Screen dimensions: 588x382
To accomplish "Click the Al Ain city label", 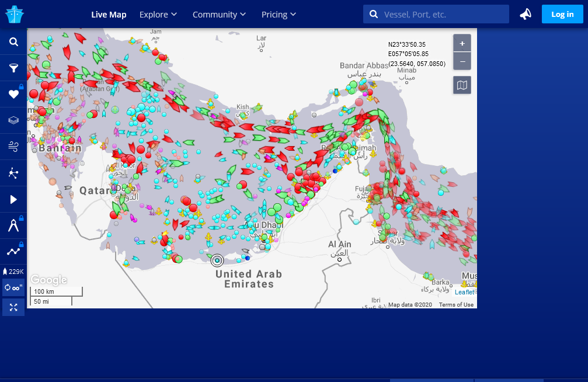I will [339, 244].
